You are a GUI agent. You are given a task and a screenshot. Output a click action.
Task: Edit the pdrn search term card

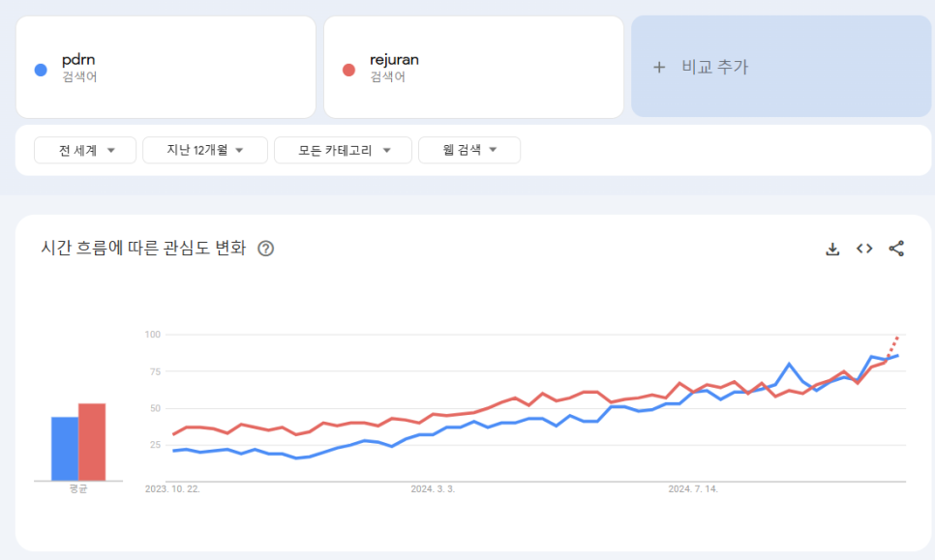[166, 68]
